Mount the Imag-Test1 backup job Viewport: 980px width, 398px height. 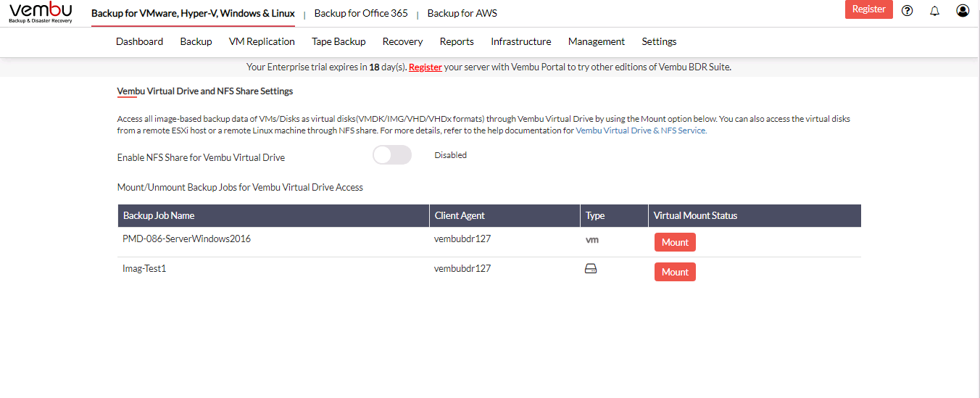pos(675,272)
